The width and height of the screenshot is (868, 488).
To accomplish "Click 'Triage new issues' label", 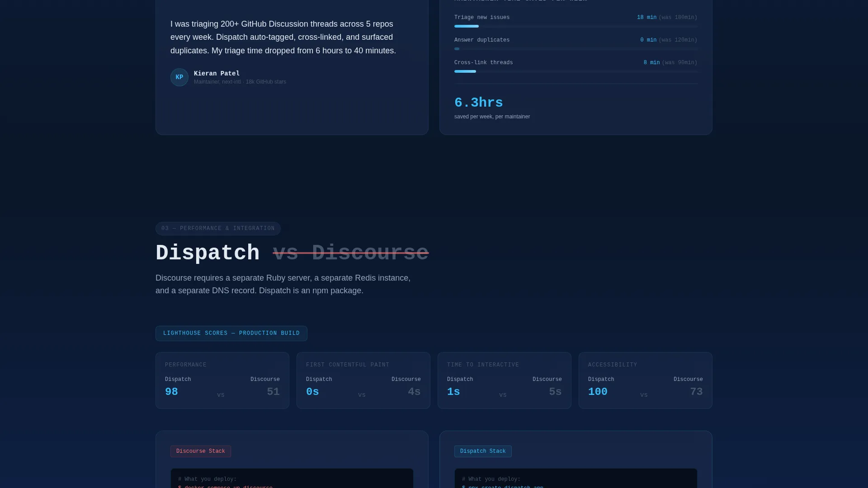I will [x=482, y=18].
